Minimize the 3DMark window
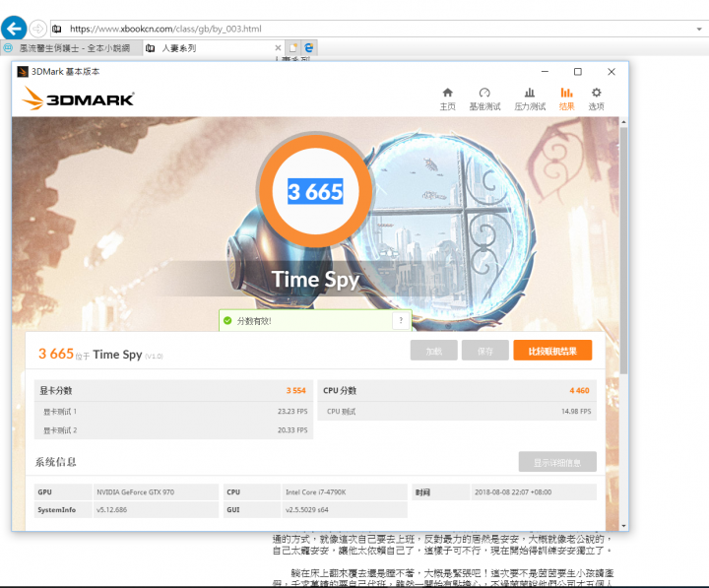The image size is (709, 588). (x=545, y=72)
